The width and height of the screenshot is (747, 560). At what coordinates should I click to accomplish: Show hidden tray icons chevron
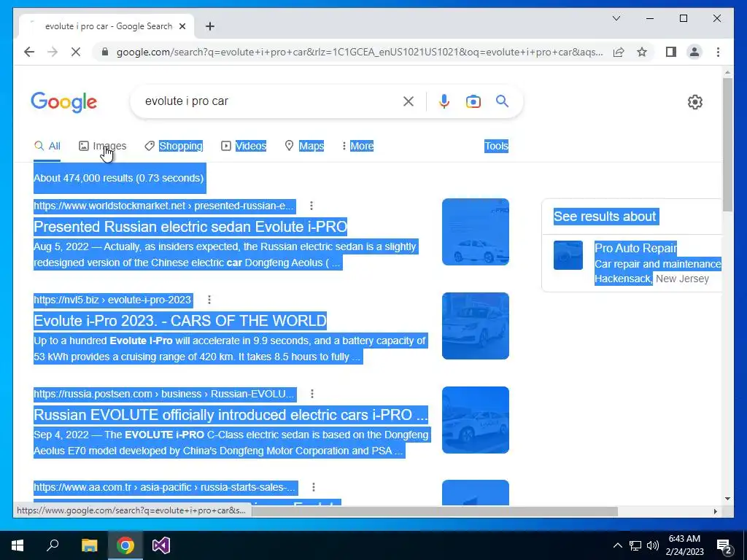click(617, 545)
